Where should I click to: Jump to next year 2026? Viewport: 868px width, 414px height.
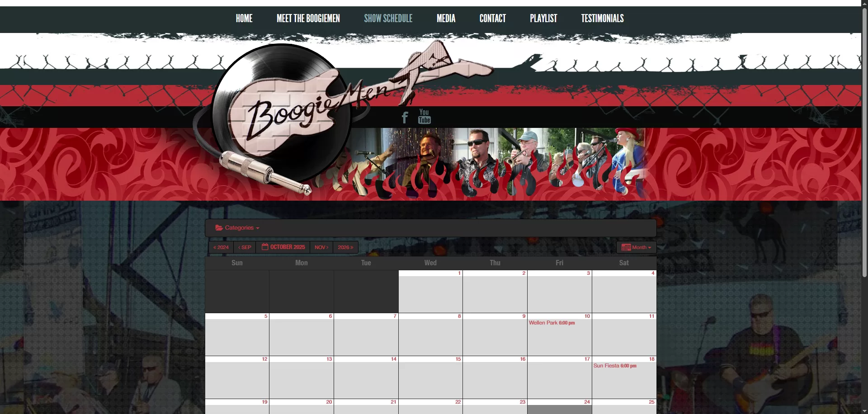[345, 247]
